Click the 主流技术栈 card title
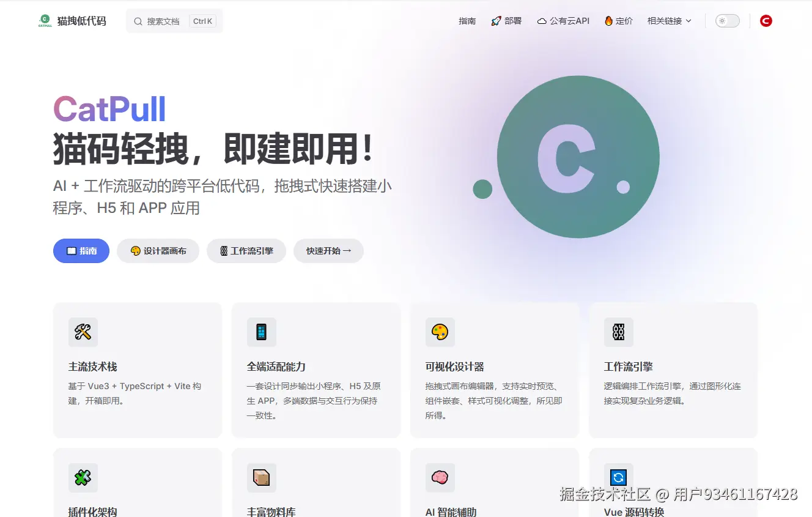This screenshot has height=517, width=812. tap(93, 366)
